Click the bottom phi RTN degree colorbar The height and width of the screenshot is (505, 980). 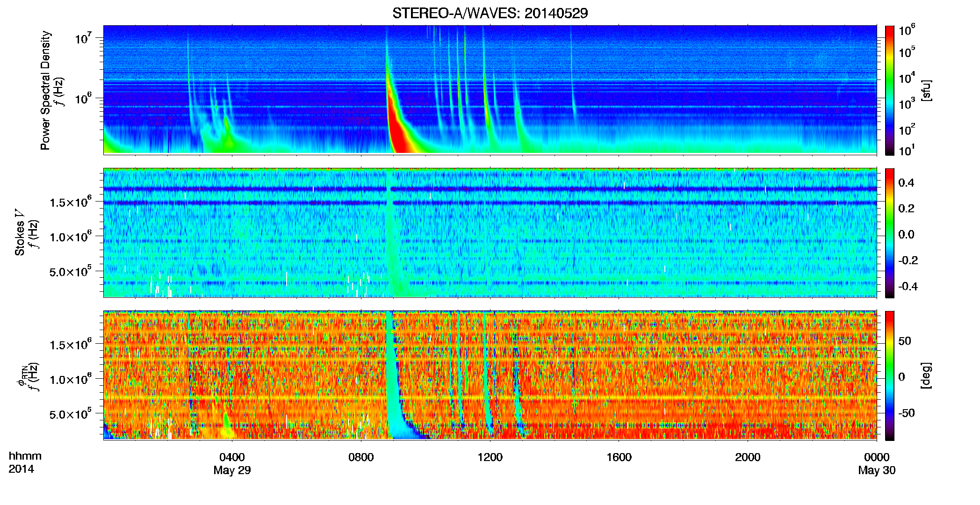pos(890,375)
